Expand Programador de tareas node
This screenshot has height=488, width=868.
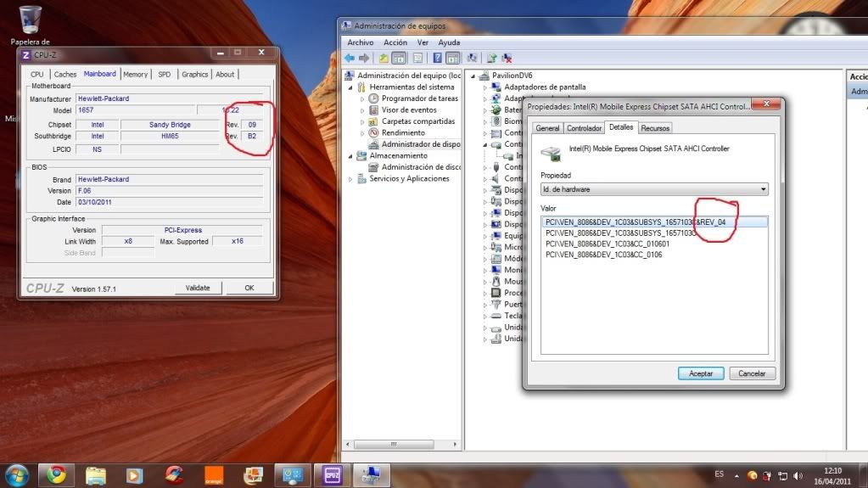pos(362,98)
